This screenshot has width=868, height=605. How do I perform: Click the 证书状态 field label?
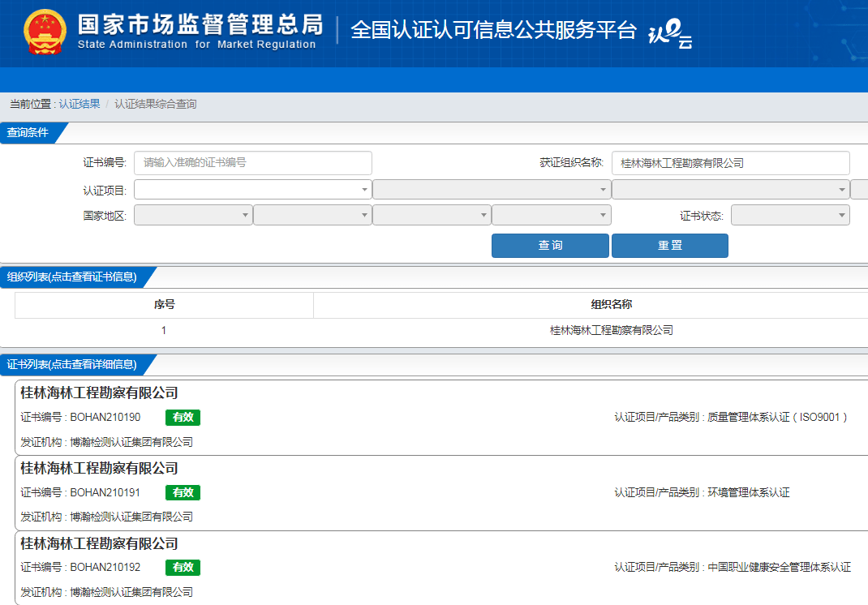point(702,216)
